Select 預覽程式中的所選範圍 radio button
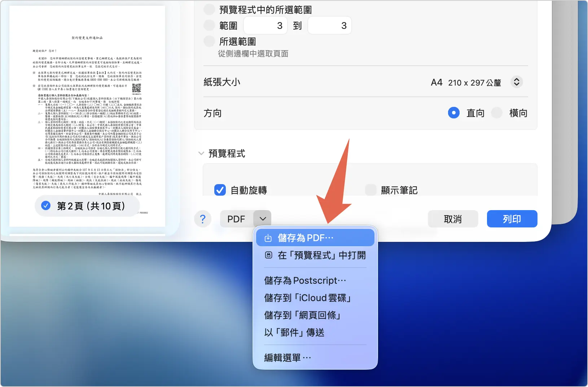Viewport: 588px width, 387px height. [x=209, y=9]
